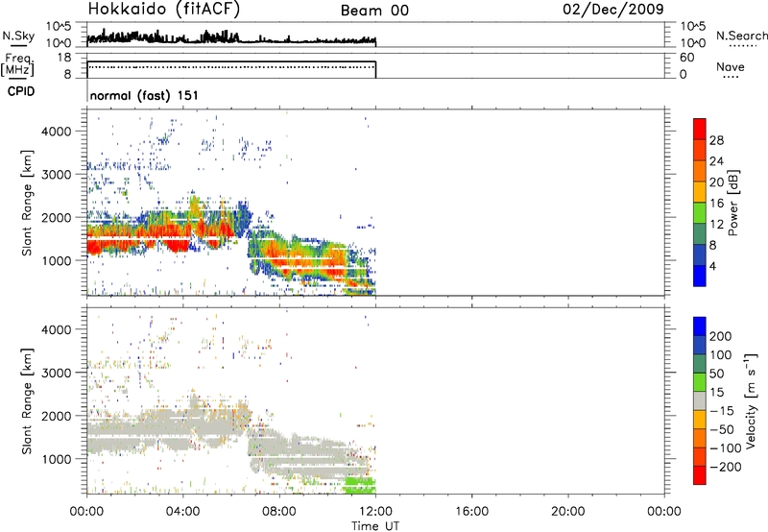The height and width of the screenshot is (532, 768).
Task: Click the 'Freq. [MHz]' axis label
Action: pos(17,65)
